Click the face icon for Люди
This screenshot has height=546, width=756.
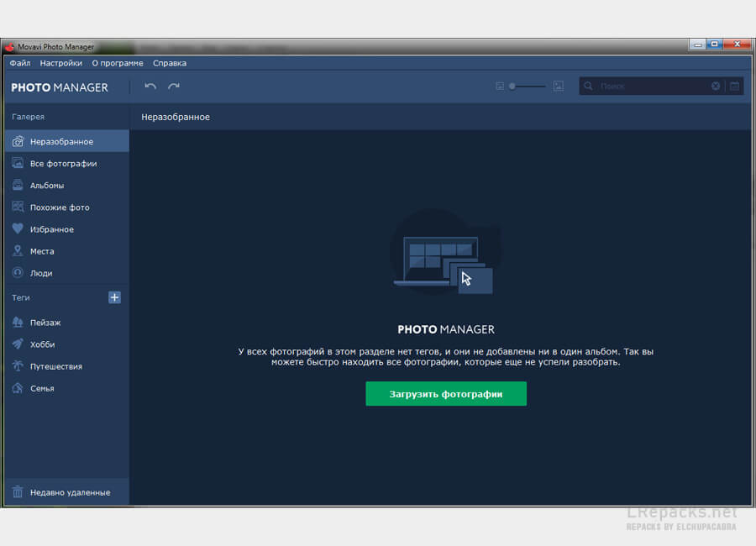tap(18, 272)
